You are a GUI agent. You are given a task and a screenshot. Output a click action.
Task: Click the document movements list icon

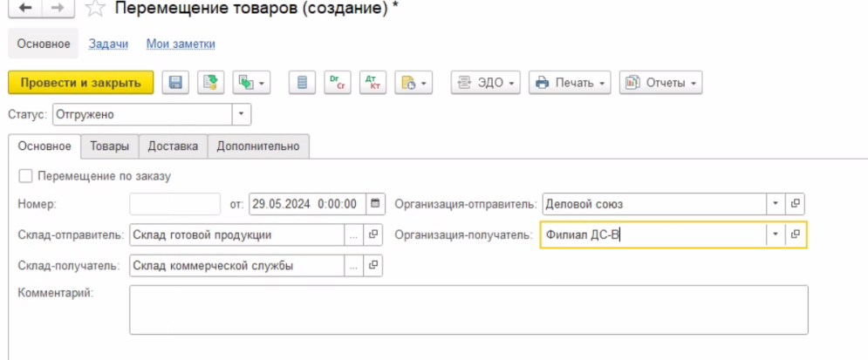(302, 83)
